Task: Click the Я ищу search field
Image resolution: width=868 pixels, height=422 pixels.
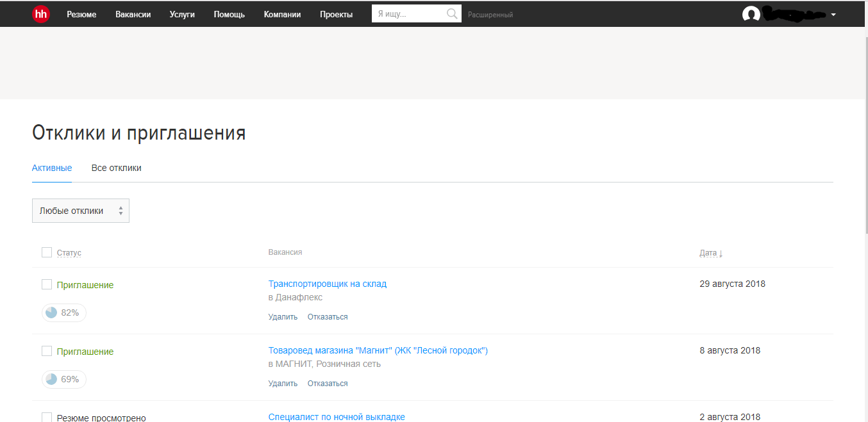Action: pos(407,14)
